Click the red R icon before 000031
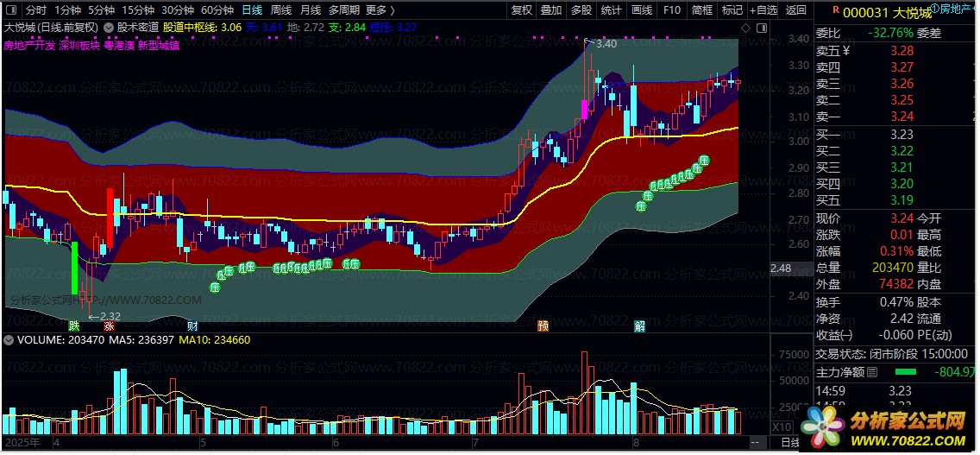Viewport: 980px width, 455px height. coord(834,10)
